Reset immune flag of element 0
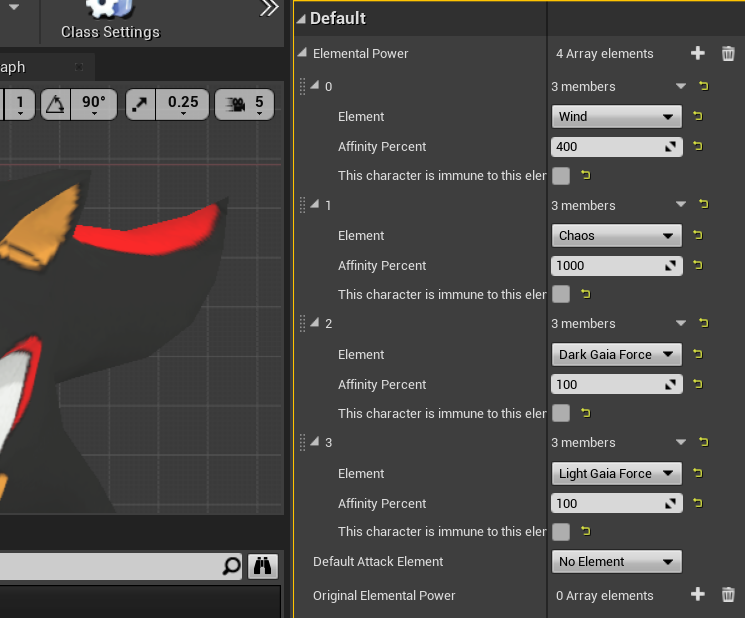Viewport: 745px width, 618px height. coord(585,175)
